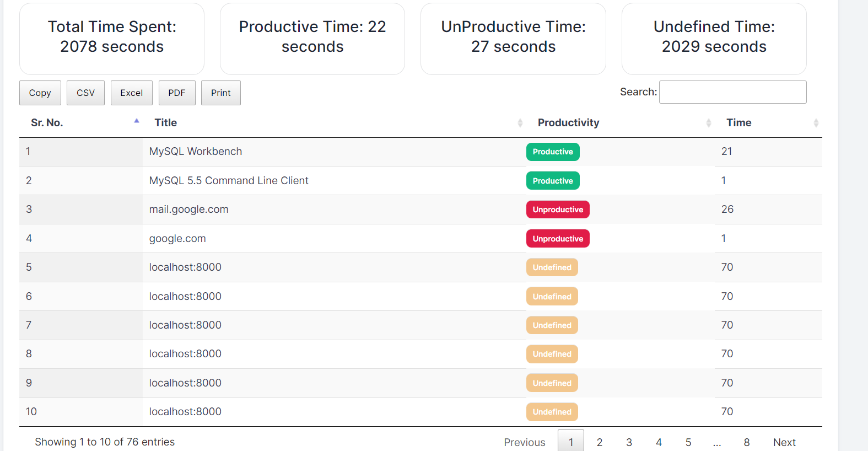Image resolution: width=868 pixels, height=451 pixels.
Task: Click Unproductive badge for mail.google.com
Action: click(x=558, y=210)
